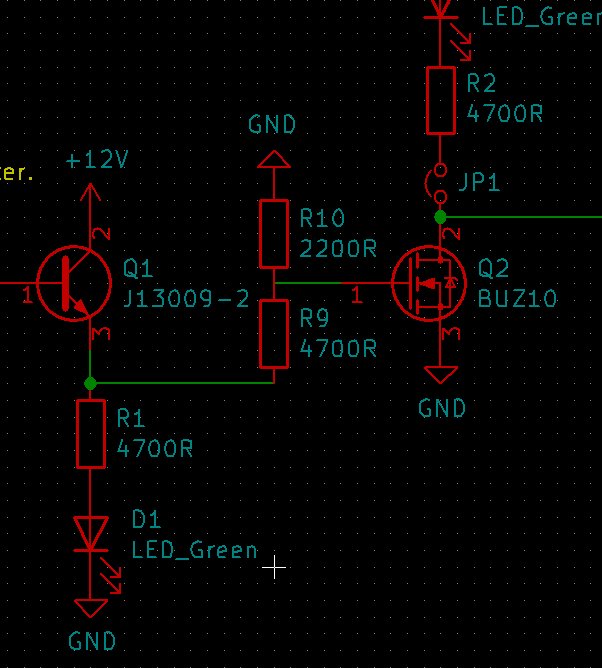Click the GND symbol below D1
Viewport: 602px width, 668px height.
(92, 608)
